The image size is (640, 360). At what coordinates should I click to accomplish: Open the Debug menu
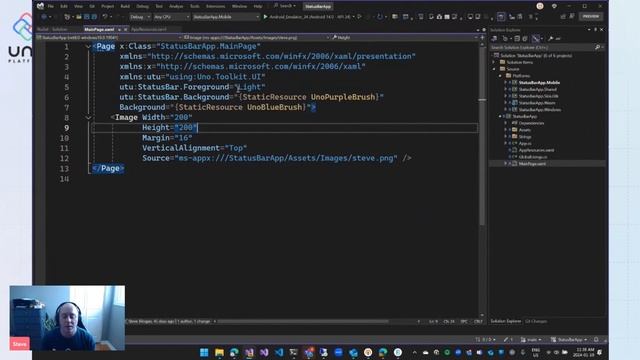click(x=142, y=7)
